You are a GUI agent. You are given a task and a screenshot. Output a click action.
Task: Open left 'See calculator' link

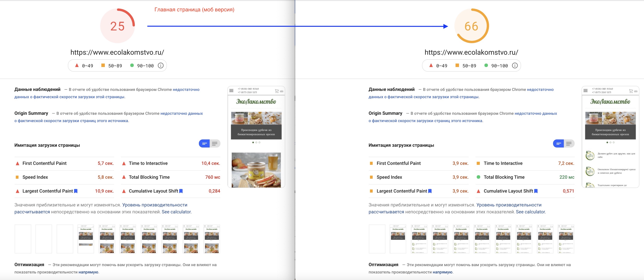point(176,212)
